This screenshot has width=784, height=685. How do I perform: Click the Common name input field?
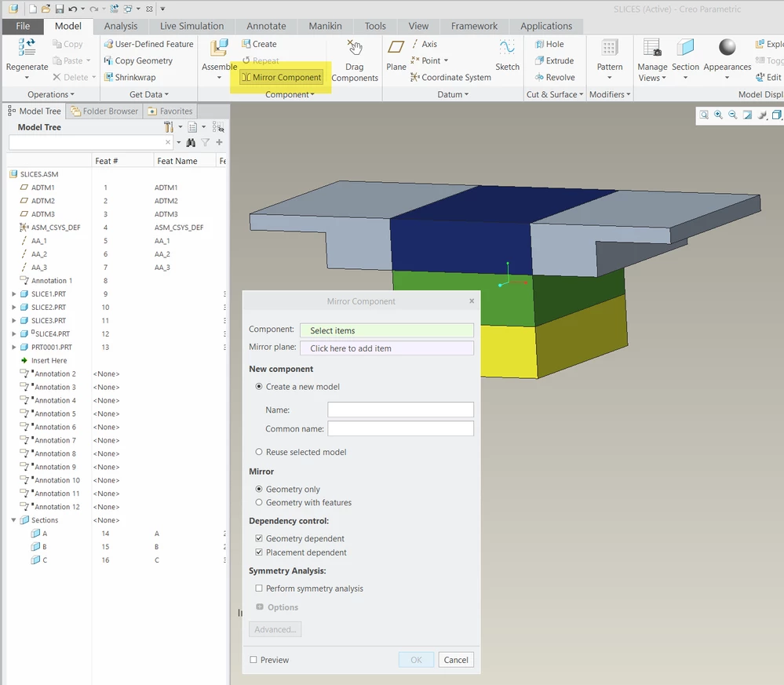(400, 428)
